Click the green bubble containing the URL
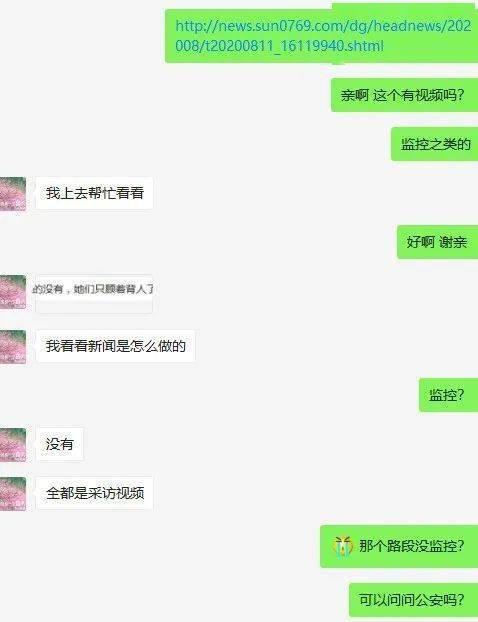Viewport: 478px width, 622px height. (x=321, y=36)
